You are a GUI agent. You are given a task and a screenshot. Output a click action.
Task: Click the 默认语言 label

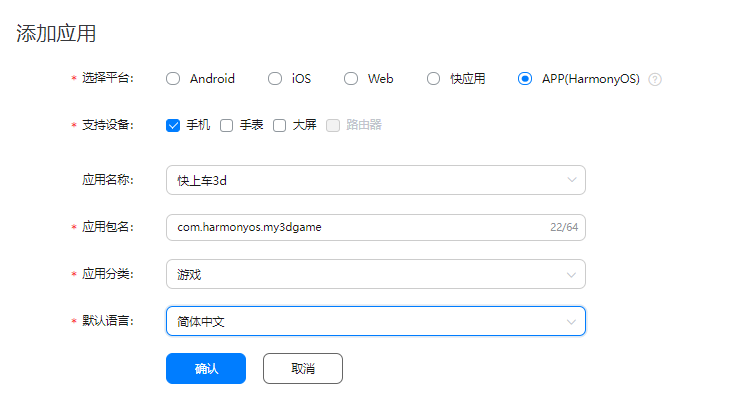pyautogui.click(x=108, y=321)
